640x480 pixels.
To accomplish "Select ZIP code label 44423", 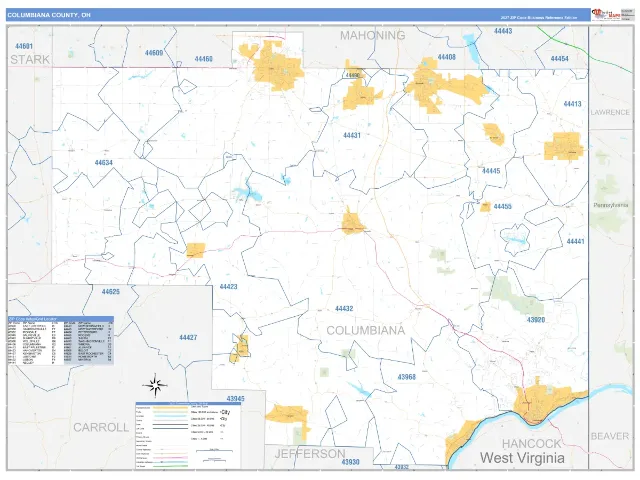I will 229,287.
